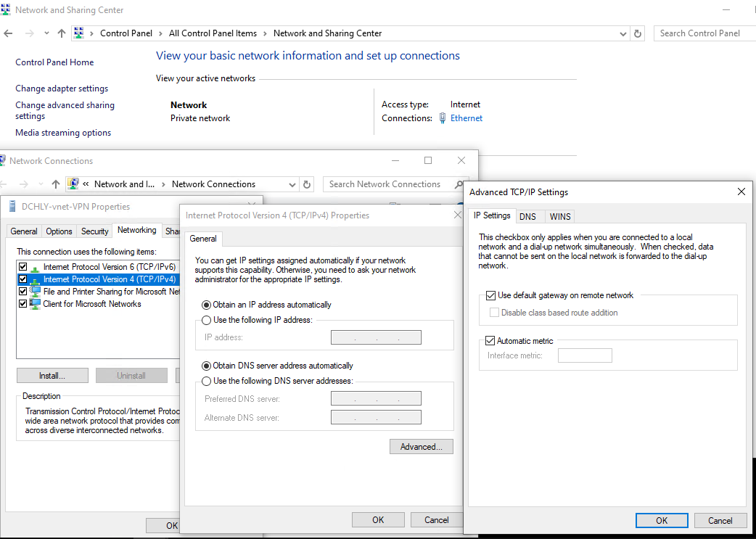Maximize the Network Connections window
This screenshot has height=539, width=756.
pyautogui.click(x=427, y=160)
